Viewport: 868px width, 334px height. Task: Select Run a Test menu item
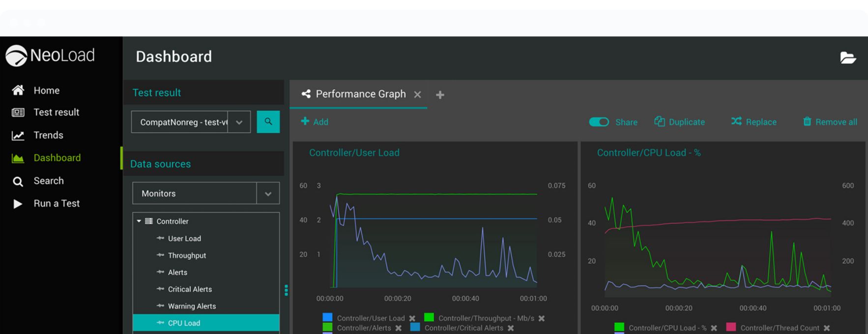pyautogui.click(x=56, y=203)
